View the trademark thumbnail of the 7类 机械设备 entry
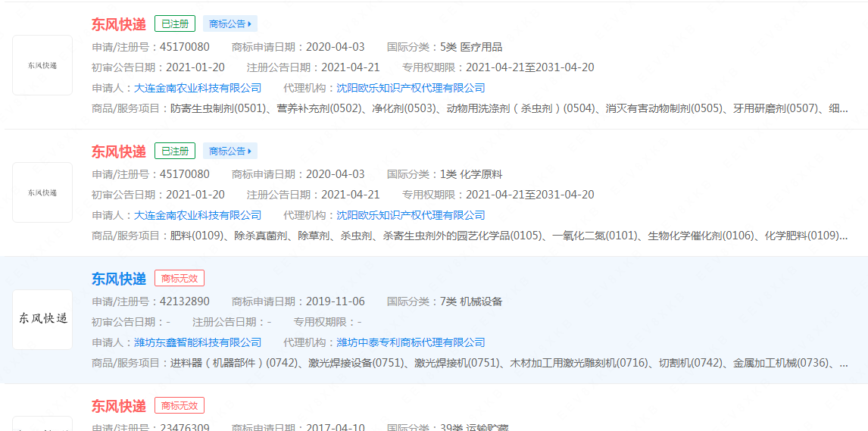Screen dimensions: 868x431 [42, 320]
